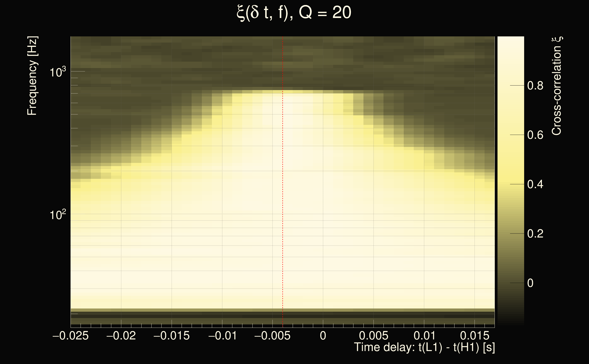Click the –0.01 x-axis tick label
This screenshot has width=589, height=364.
(x=223, y=336)
